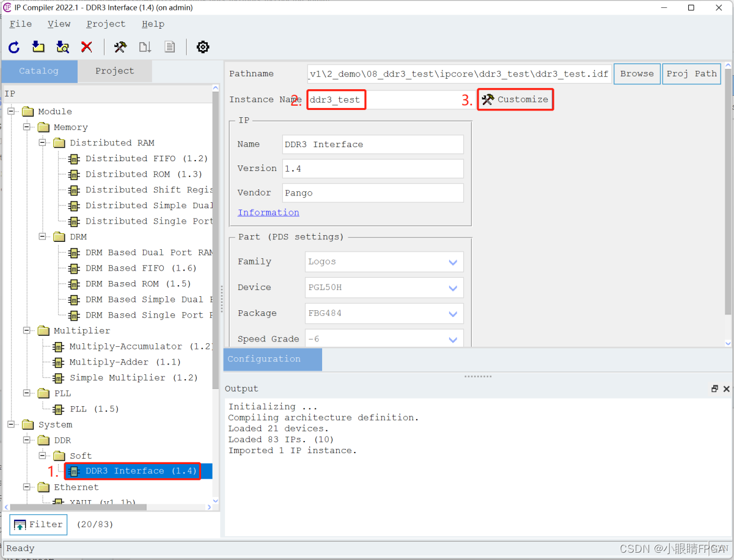Viewport: 734px width, 560px height.
Task: Collapse the PLL folder node
Action: click(27, 393)
